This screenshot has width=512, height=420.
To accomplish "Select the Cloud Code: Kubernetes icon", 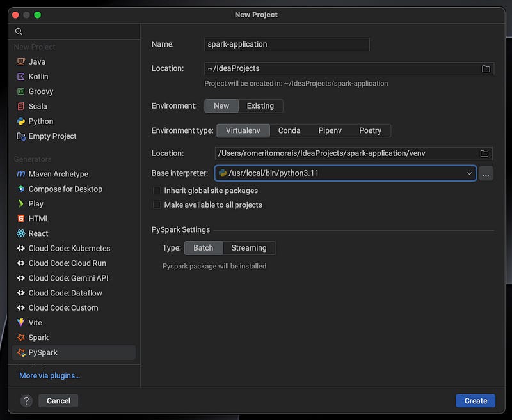I will click(21, 248).
